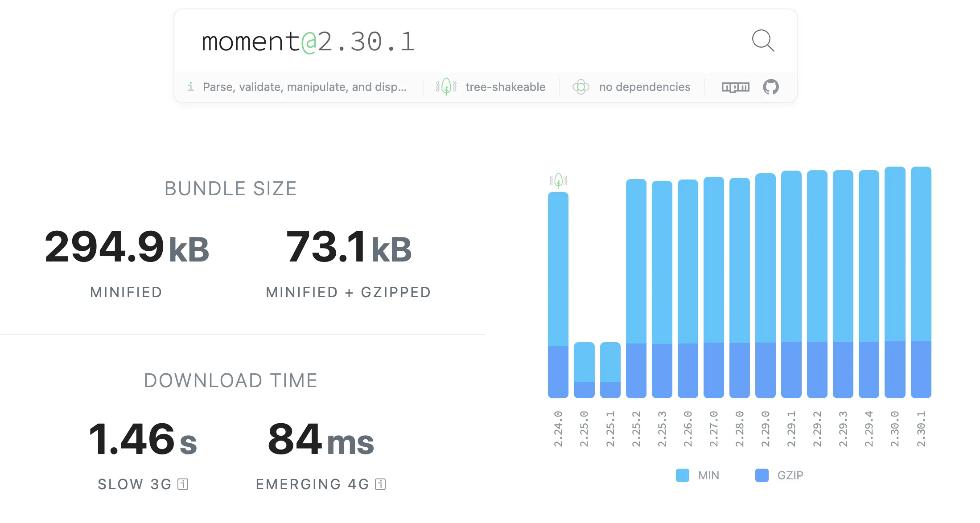Image resolution: width=980 pixels, height=523 pixels.
Task: Click the info icon next to Slow 3G
Action: click(183, 484)
